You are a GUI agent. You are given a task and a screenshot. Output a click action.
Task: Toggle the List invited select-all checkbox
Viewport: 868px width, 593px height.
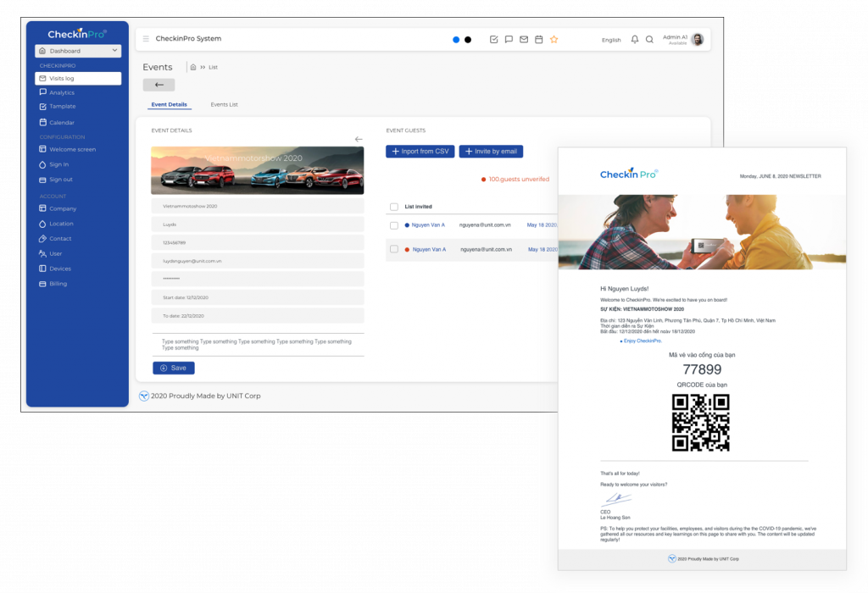tap(394, 207)
